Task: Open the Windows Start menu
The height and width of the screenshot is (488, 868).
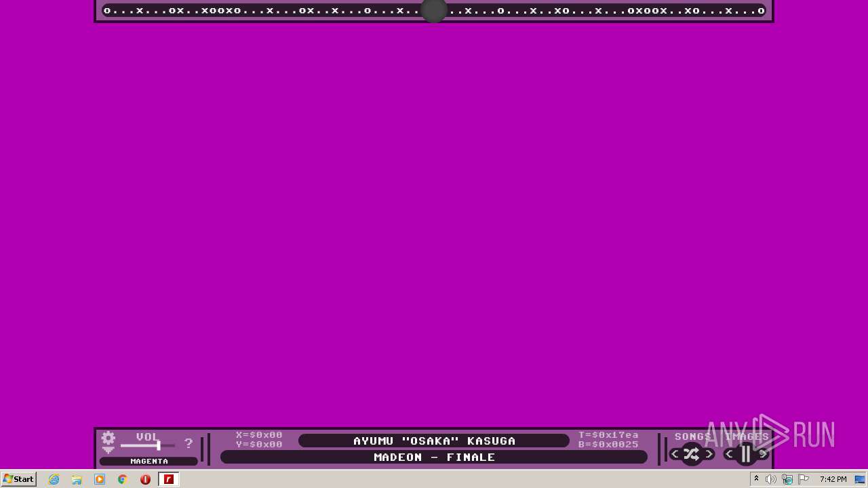Action: pyautogui.click(x=18, y=479)
